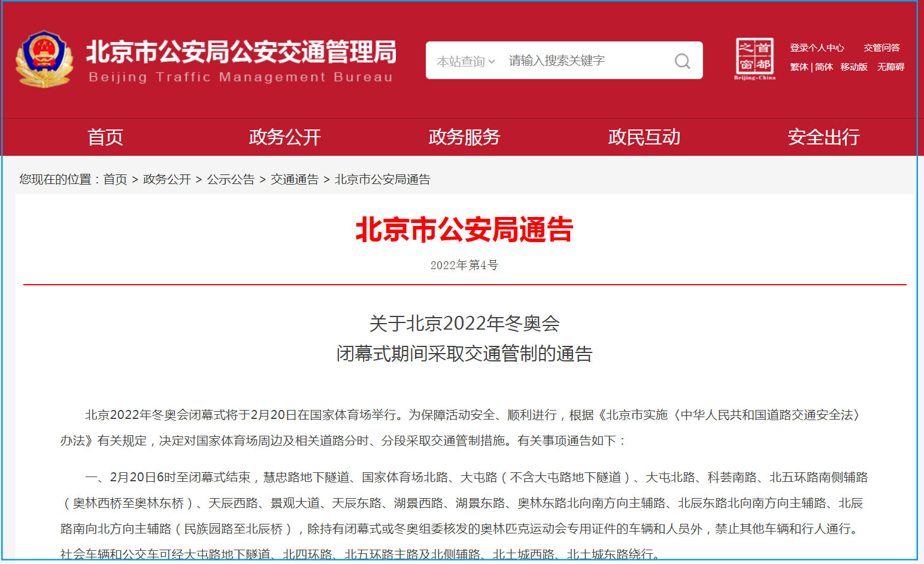Open the 移动版 mobile version link
Image resolution: width=924 pixels, height=564 pixels.
(854, 67)
